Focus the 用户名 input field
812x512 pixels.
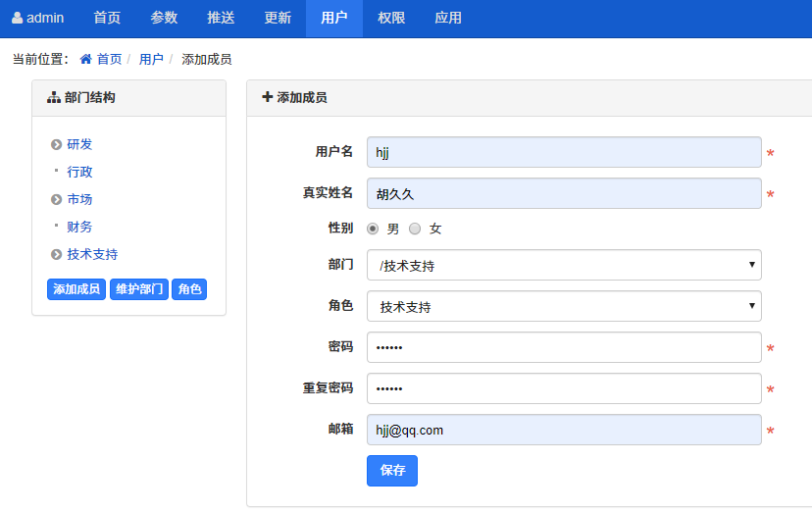pos(564,152)
